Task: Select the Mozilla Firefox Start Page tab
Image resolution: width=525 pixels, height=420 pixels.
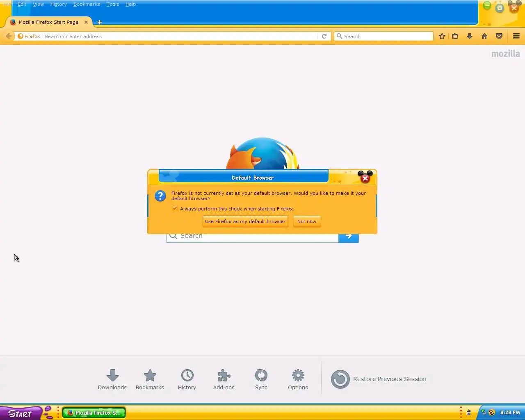Action: [48, 22]
